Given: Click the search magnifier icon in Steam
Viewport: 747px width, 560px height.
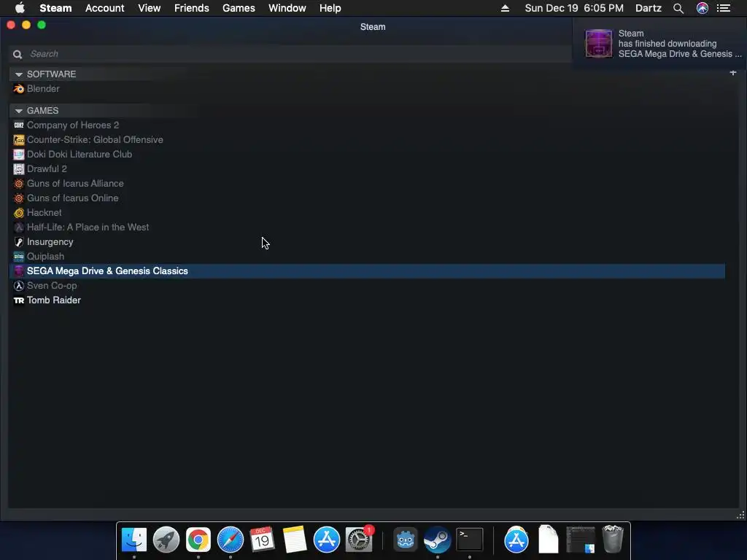Looking at the screenshot, I should click(x=18, y=54).
